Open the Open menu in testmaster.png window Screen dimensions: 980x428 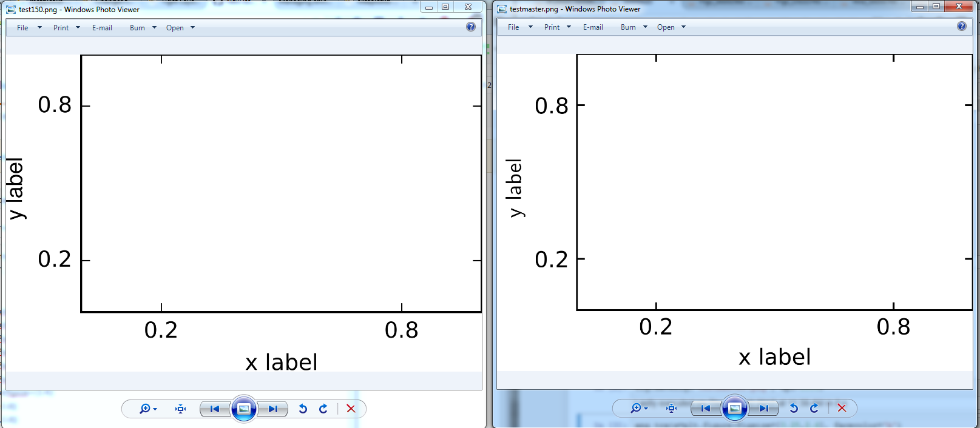coord(671,27)
